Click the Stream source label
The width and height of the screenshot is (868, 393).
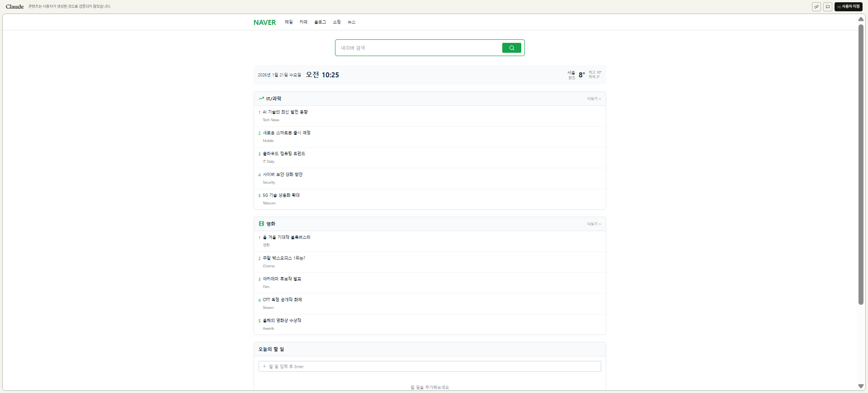coord(268,308)
